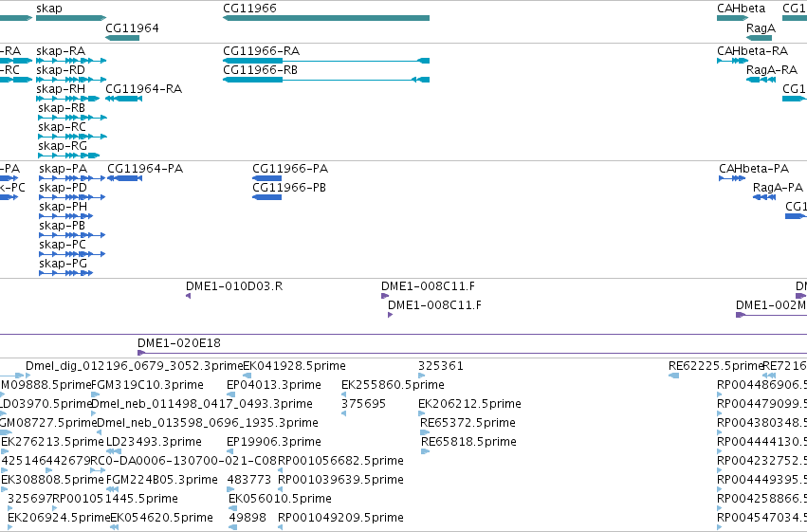Click protein skap-PA

click(63, 169)
